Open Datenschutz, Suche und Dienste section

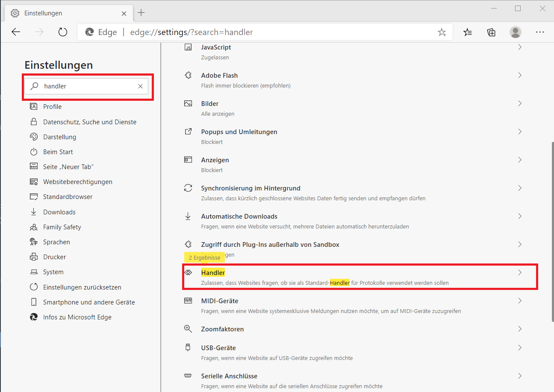[89, 122]
